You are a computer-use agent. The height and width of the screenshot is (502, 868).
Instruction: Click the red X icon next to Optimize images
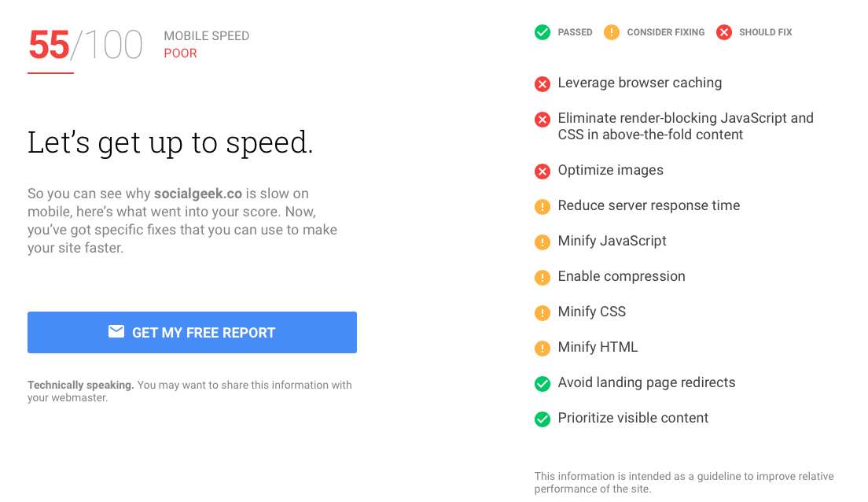tap(542, 172)
